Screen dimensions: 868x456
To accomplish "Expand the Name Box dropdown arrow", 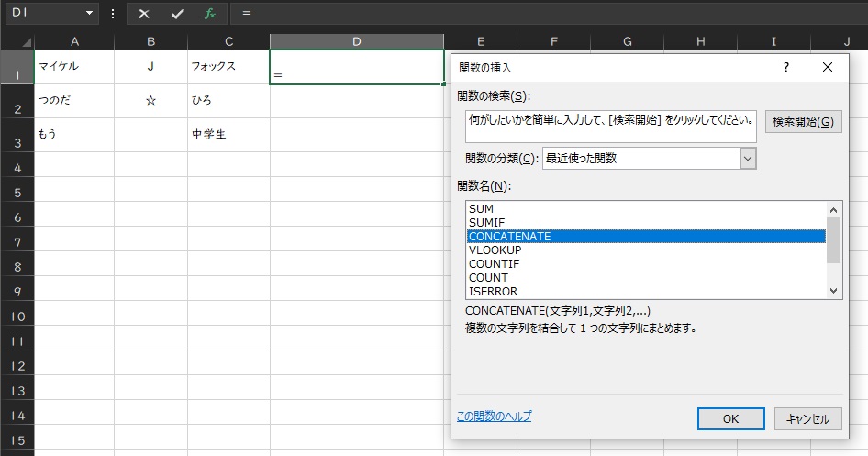I will click(x=89, y=13).
